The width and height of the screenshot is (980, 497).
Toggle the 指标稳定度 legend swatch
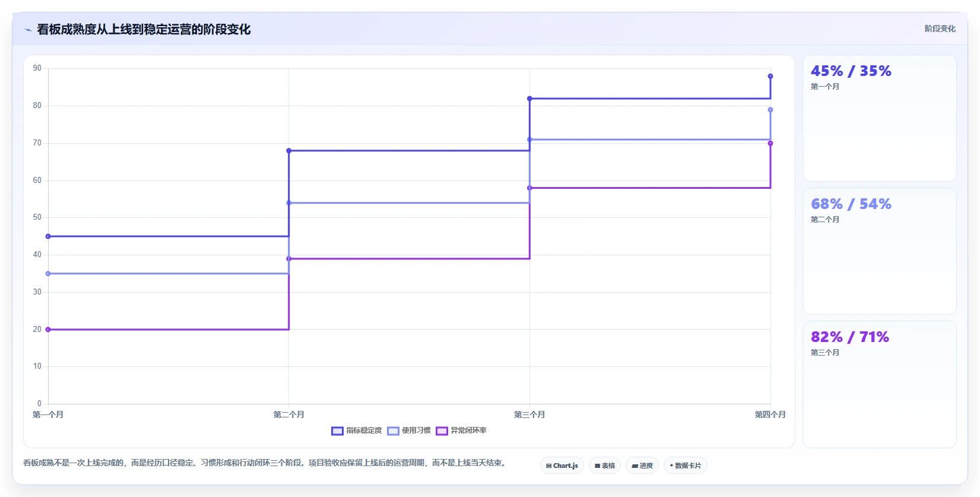pos(337,431)
